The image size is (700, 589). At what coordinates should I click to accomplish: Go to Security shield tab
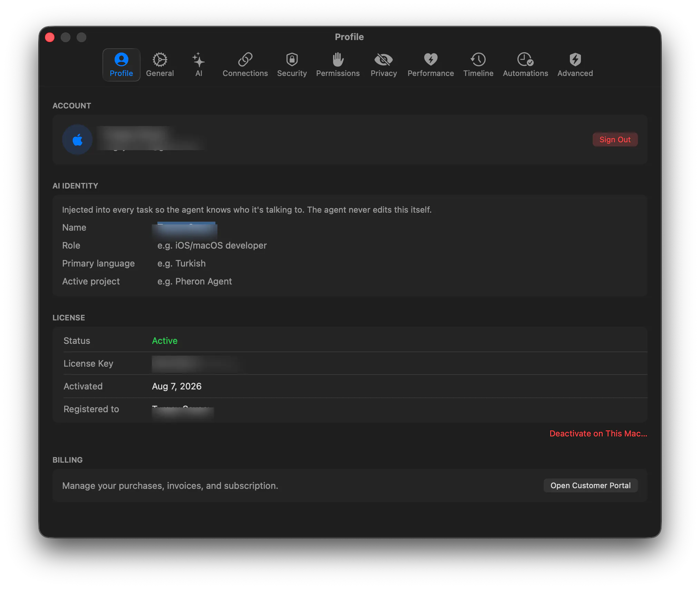[x=292, y=65]
